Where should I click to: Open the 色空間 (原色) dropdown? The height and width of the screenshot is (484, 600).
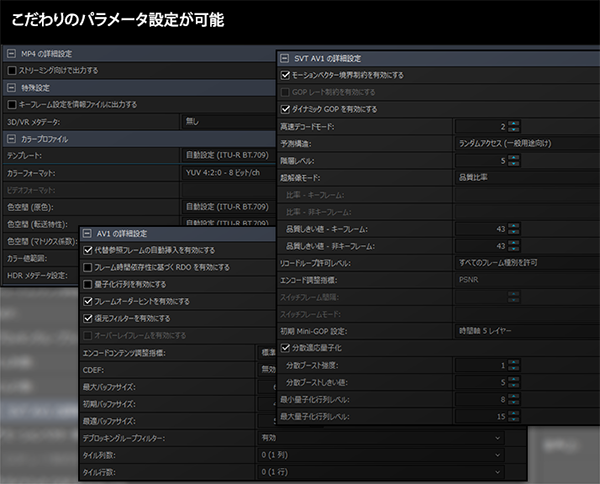[228, 207]
